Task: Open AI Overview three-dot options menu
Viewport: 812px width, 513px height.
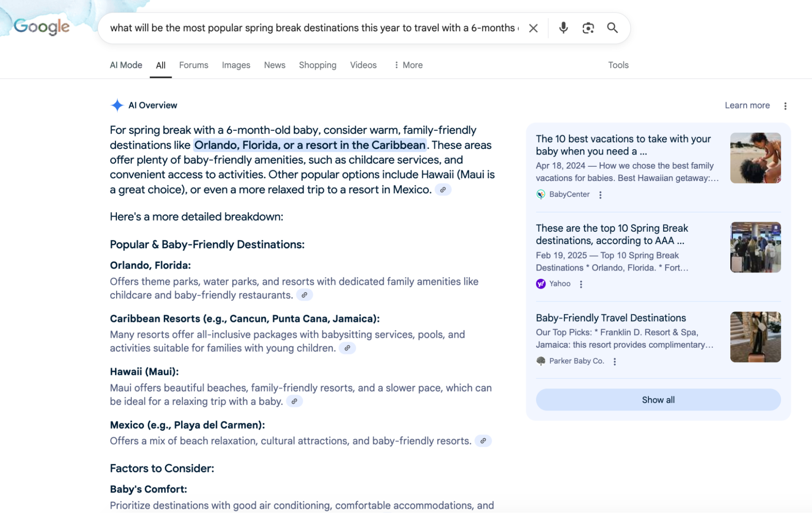Action: 785,106
